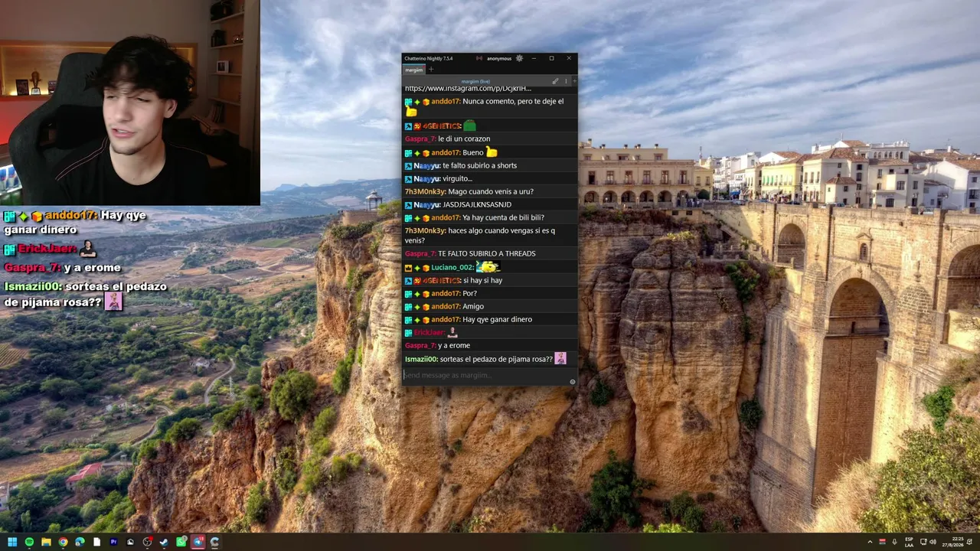Click the margiim (live) split header title
This screenshot has width=980, height=551.
coord(475,81)
